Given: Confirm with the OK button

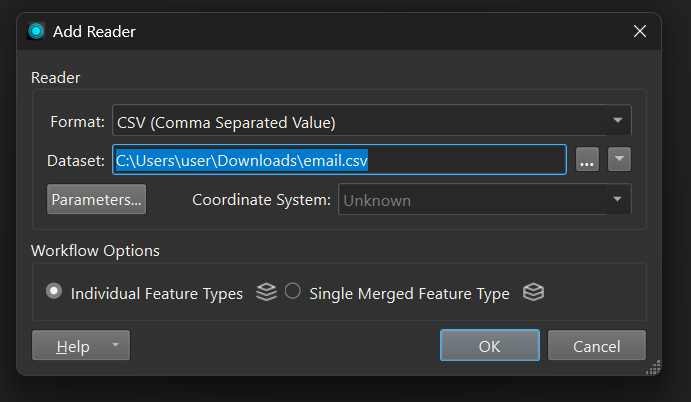Looking at the screenshot, I should tap(489, 346).
